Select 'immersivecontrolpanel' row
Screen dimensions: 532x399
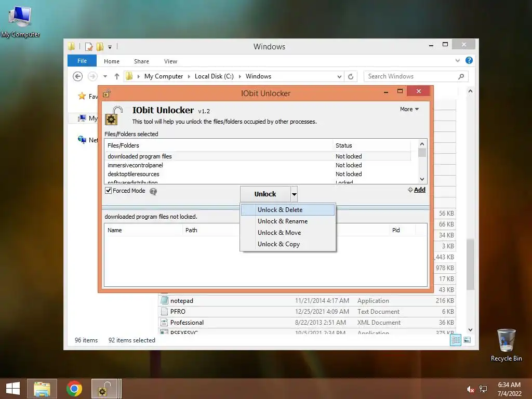coord(258,165)
